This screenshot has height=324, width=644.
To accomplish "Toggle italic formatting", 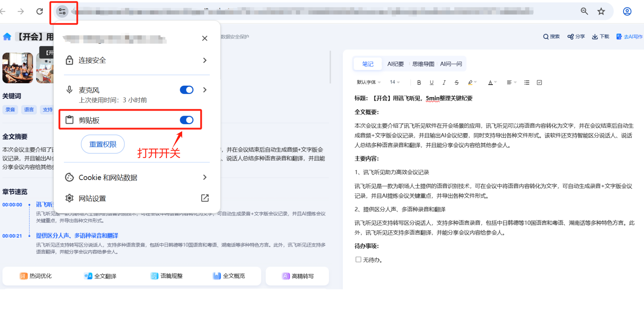I will 444,83.
